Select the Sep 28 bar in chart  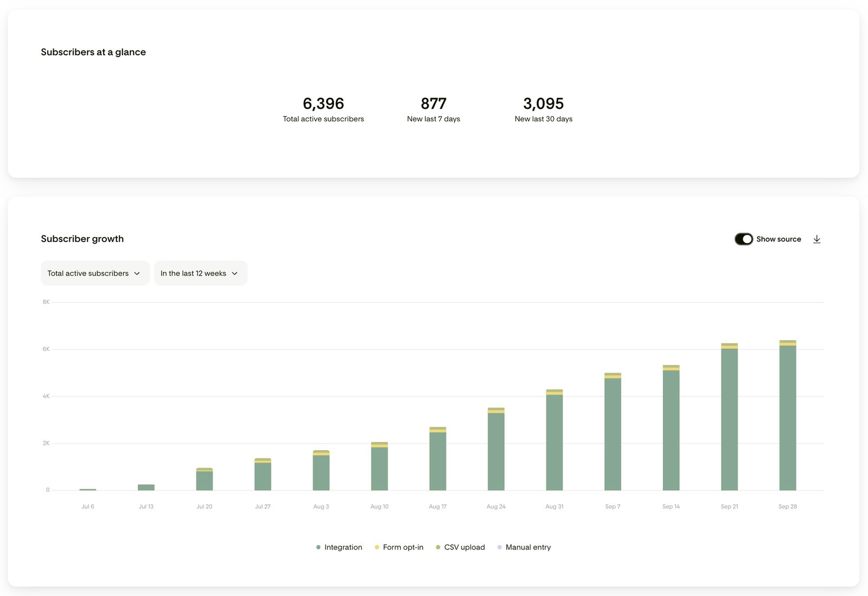click(x=788, y=415)
